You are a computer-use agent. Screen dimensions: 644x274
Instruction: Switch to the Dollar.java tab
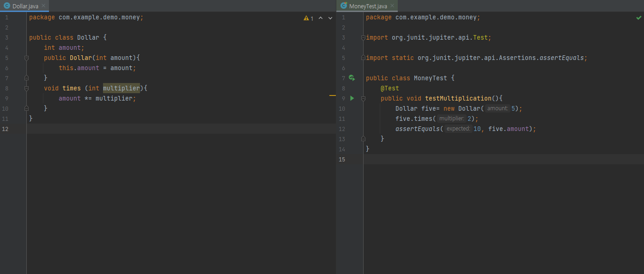(x=25, y=6)
